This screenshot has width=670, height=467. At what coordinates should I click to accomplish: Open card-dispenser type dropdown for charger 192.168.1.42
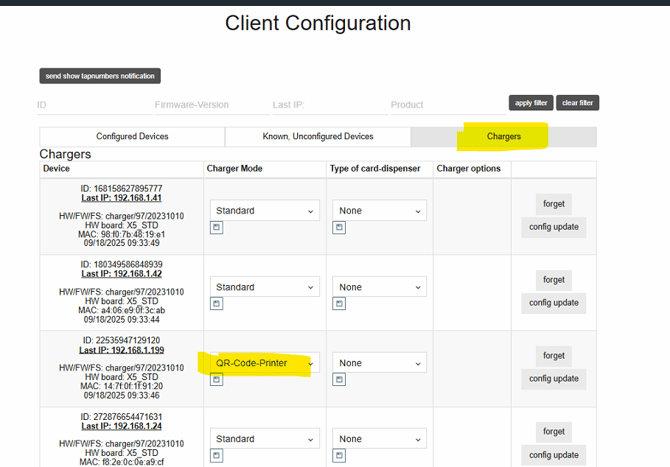[x=379, y=287]
